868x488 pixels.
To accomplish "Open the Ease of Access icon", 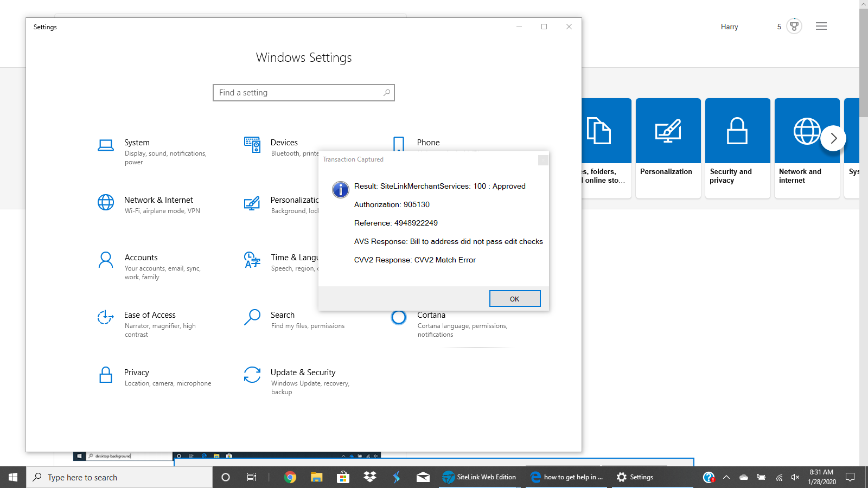I will coord(106,317).
